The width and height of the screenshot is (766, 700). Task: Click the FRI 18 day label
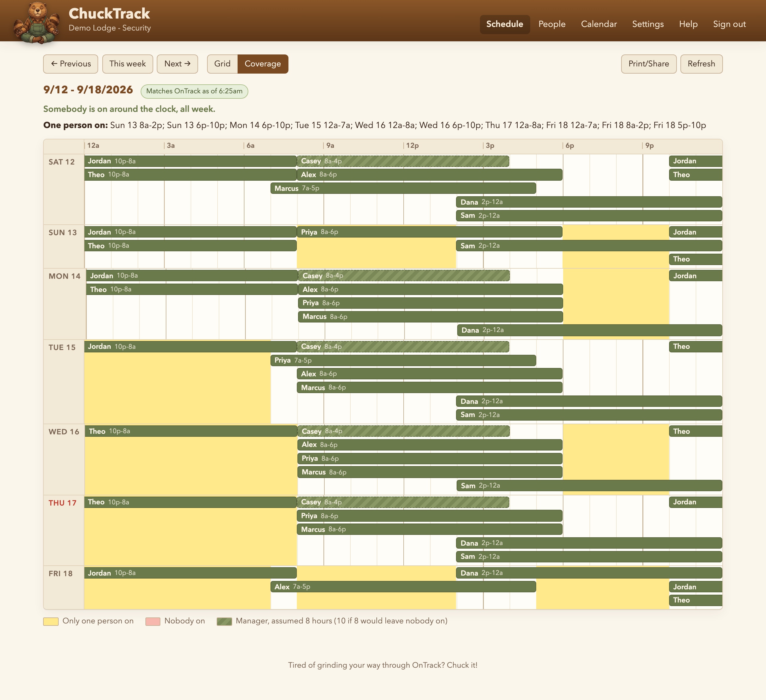(61, 573)
